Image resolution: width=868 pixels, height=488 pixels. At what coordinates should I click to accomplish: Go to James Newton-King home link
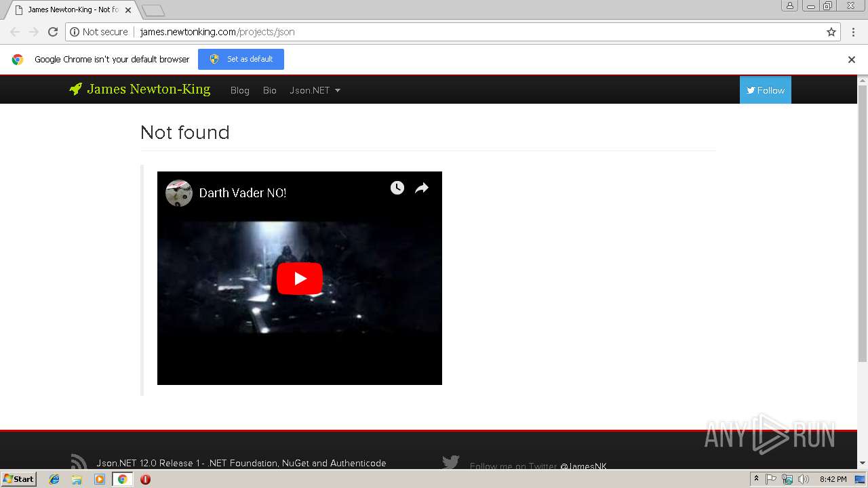pos(149,89)
